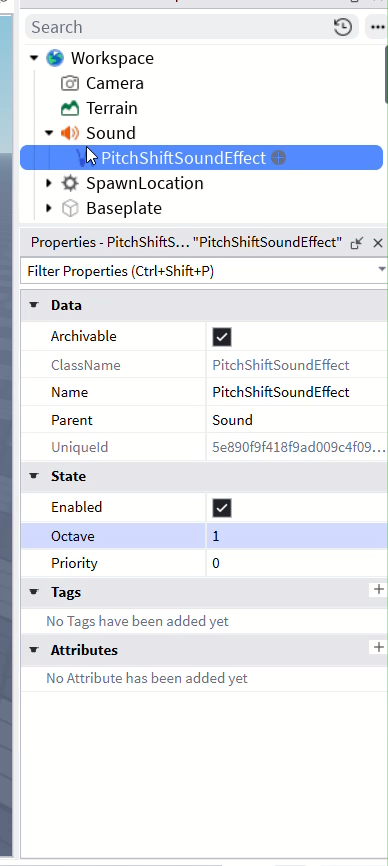Click 'No Attribute has been added yet'
388x866 pixels.
(147, 678)
